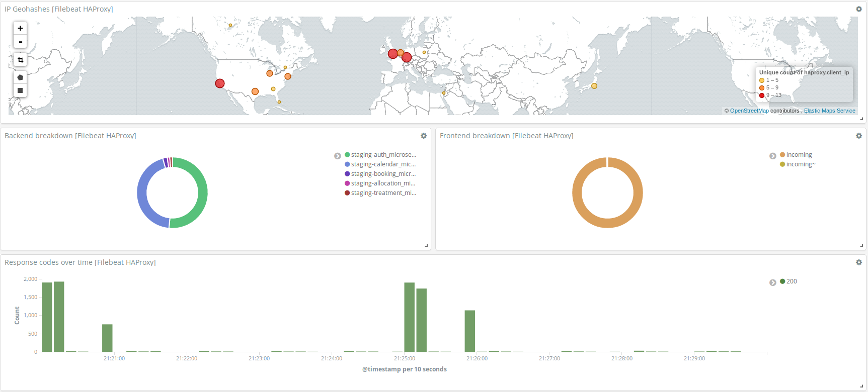Open Backend breakdown panel settings gear
The height and width of the screenshot is (392, 868).
coord(423,136)
